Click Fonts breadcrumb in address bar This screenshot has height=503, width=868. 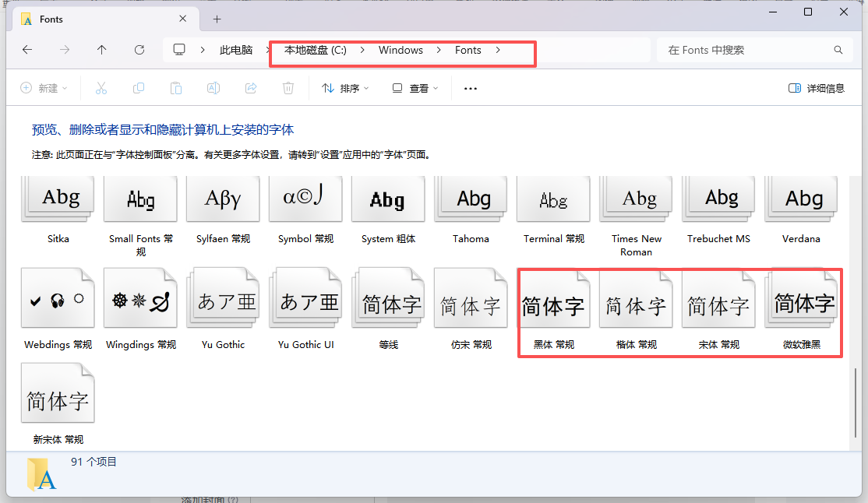468,50
